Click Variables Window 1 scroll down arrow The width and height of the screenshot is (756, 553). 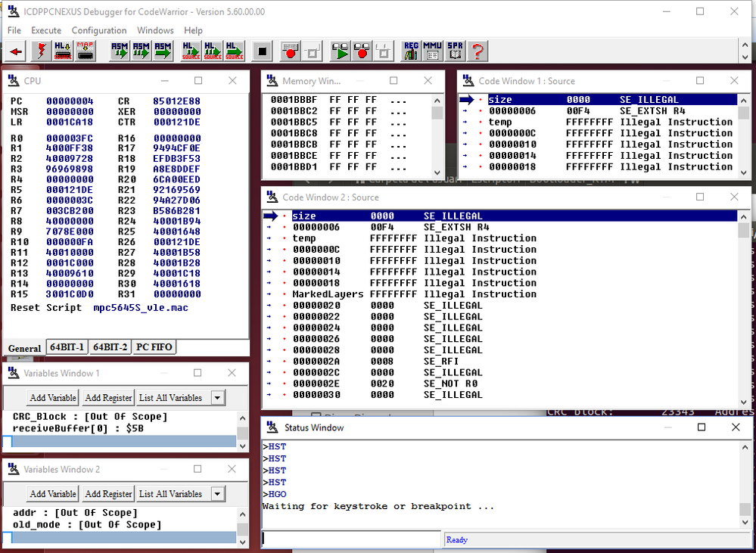[242, 446]
